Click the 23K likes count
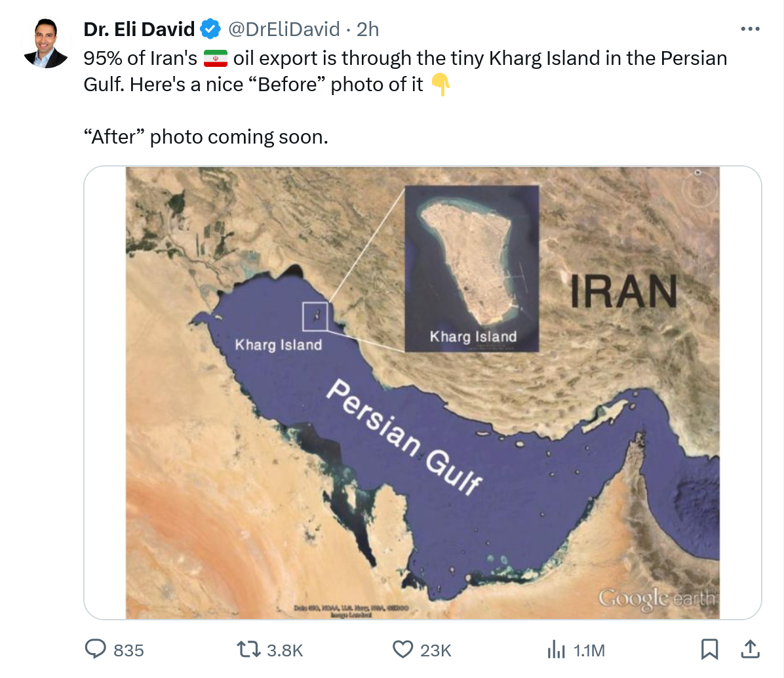 (x=436, y=650)
